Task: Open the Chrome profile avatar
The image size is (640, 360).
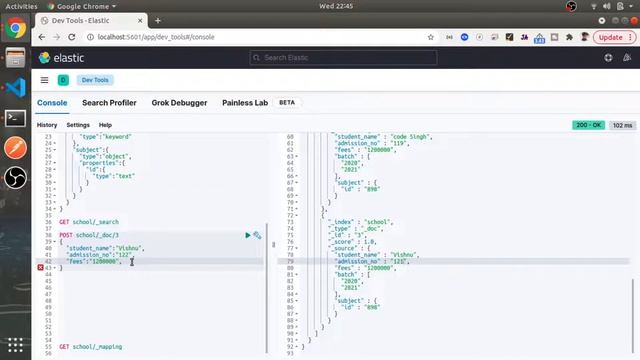Action: point(584,37)
